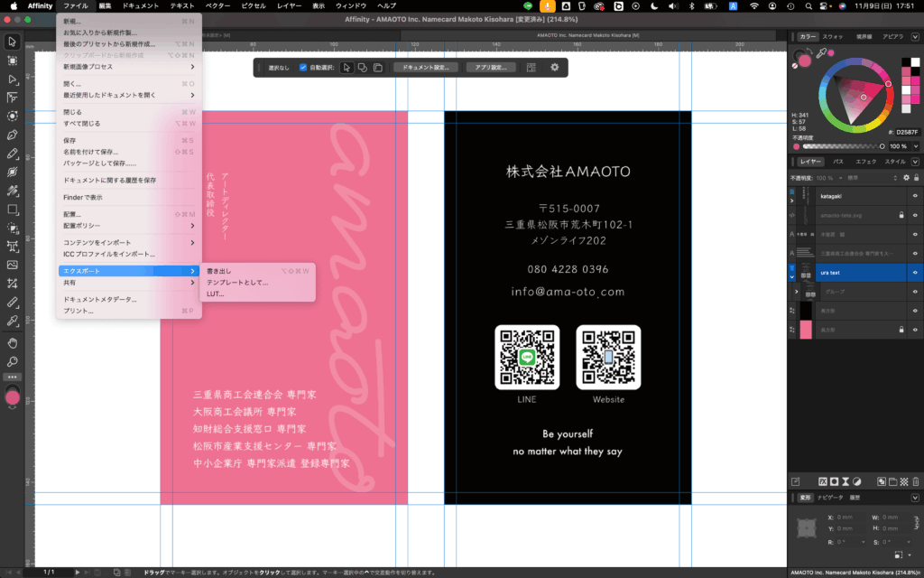
Task: Click the アプリ設定 button
Action: pyautogui.click(x=491, y=67)
